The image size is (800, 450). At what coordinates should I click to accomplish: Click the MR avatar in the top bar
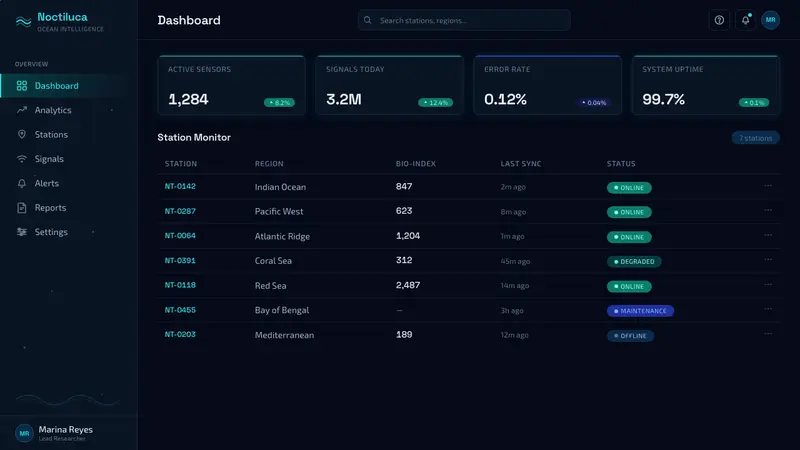(x=770, y=20)
